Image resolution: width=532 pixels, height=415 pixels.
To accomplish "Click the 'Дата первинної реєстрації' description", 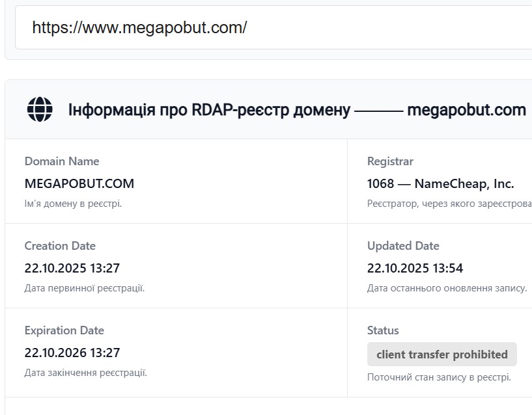I will (x=85, y=288).
